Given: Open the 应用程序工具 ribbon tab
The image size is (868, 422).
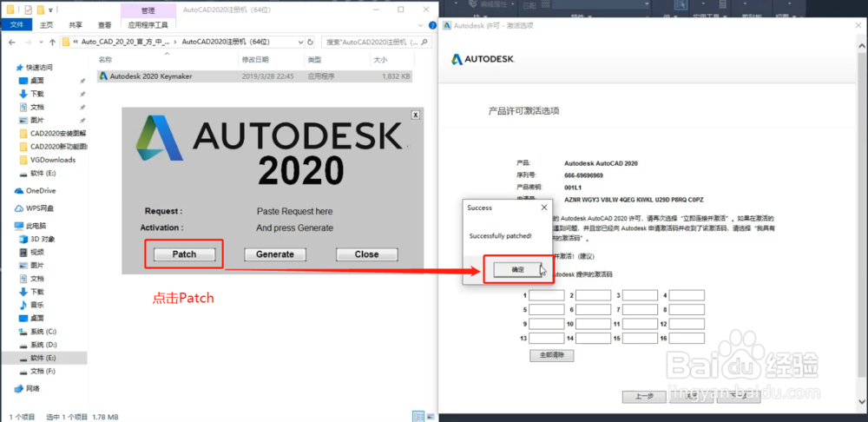Looking at the screenshot, I should [148, 24].
